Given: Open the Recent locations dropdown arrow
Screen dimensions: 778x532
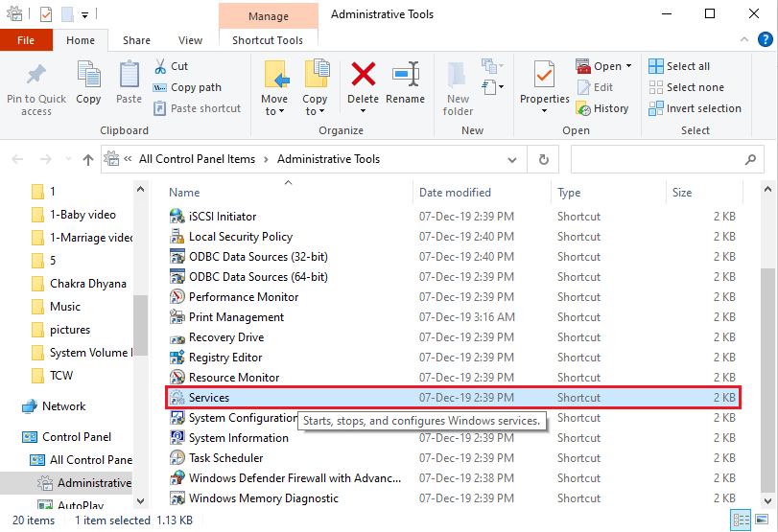Looking at the screenshot, I should pyautogui.click(x=68, y=159).
